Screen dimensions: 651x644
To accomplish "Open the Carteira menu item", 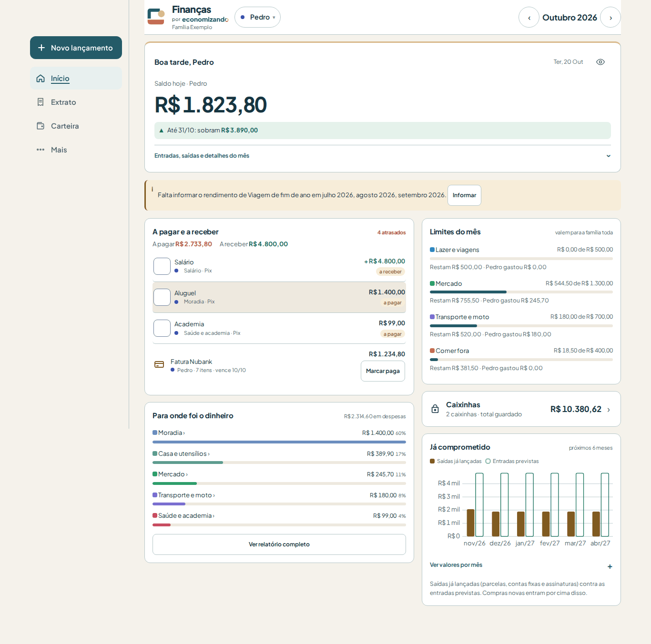I will click(x=76, y=126).
